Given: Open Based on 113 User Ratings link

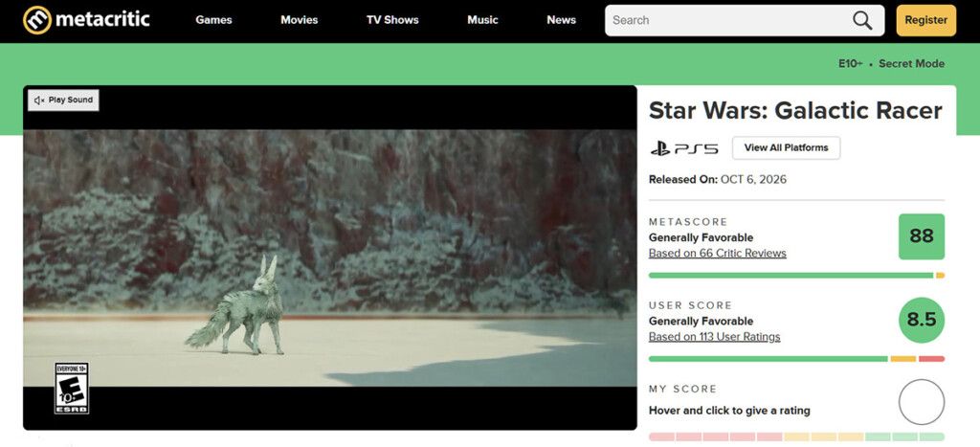Looking at the screenshot, I should (714, 337).
